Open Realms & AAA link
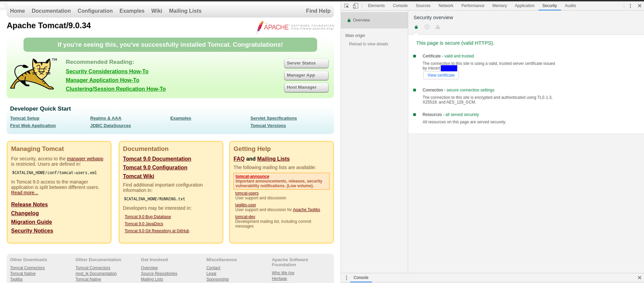 click(x=106, y=118)
